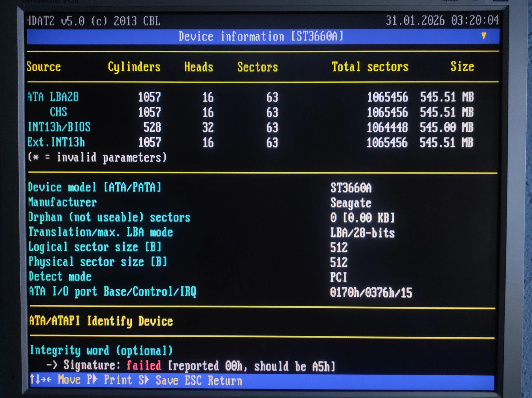Click the Heads column header

(199, 67)
